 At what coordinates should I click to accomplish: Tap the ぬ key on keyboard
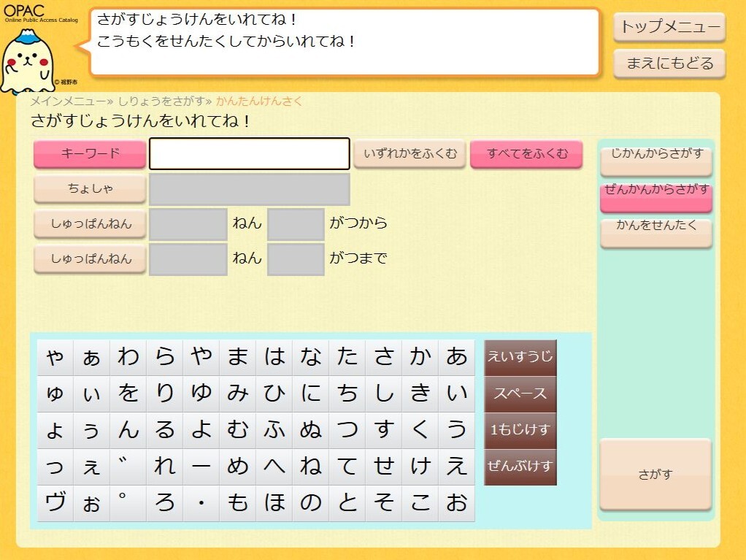pyautogui.click(x=311, y=430)
